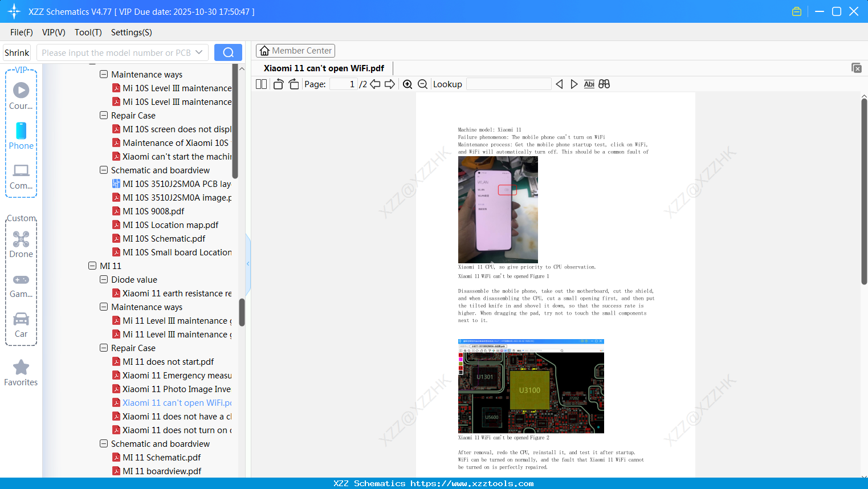Click the yellow icon in title bar
Screen dimensions: 868x489
pos(797,11)
